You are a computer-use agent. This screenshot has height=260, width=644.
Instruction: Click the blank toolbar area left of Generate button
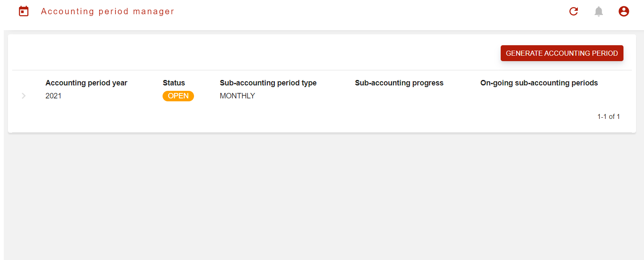[251, 53]
